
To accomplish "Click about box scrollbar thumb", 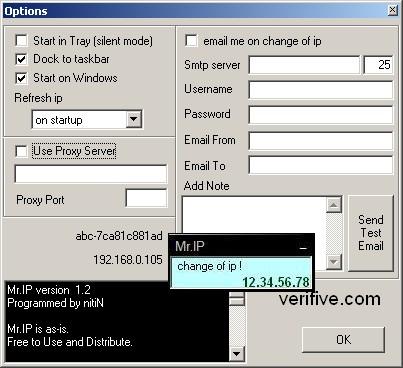I will pyautogui.click(x=237, y=298).
